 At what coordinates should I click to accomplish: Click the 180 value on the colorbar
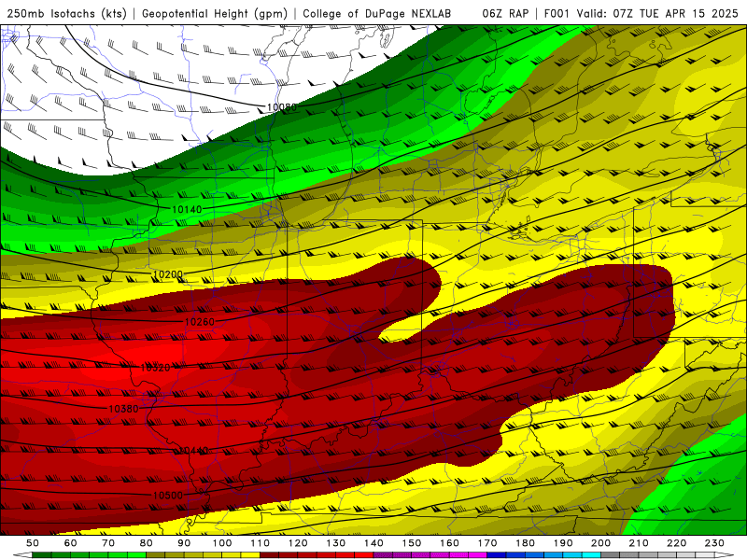[525, 543]
